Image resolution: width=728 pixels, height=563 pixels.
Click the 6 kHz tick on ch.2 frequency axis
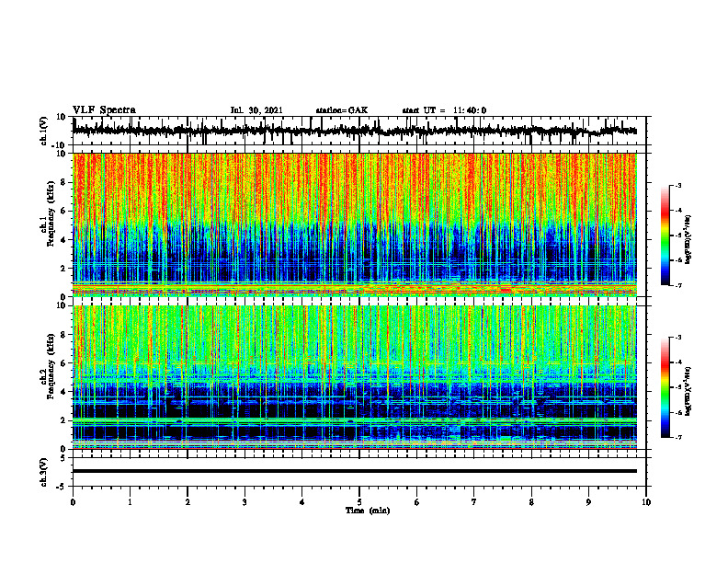pos(63,363)
